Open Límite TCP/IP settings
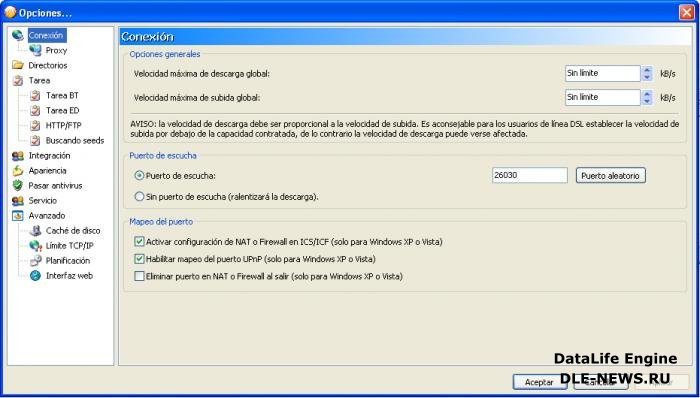 [69, 246]
